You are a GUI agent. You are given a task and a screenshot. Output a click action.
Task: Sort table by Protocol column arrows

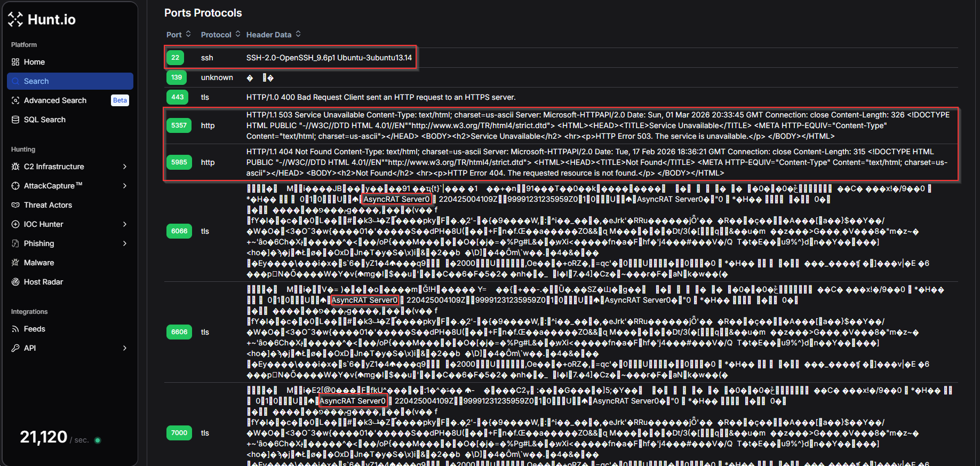tap(238, 34)
